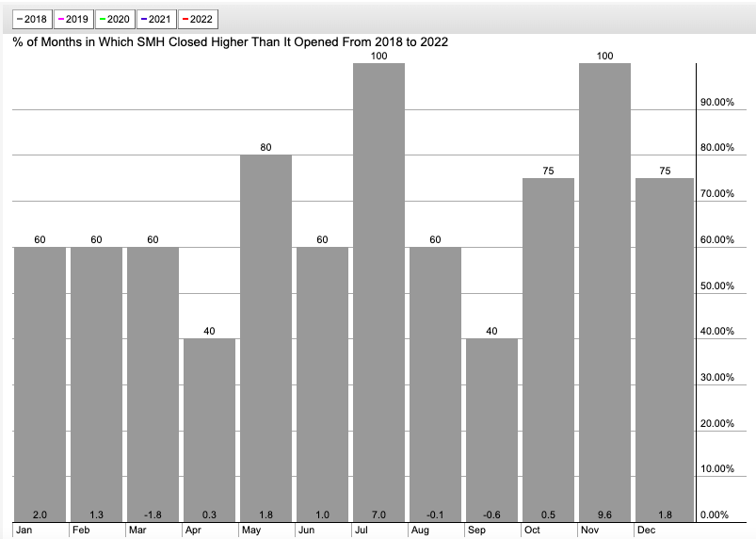Click the 50.00% y-axis label

tap(717, 286)
